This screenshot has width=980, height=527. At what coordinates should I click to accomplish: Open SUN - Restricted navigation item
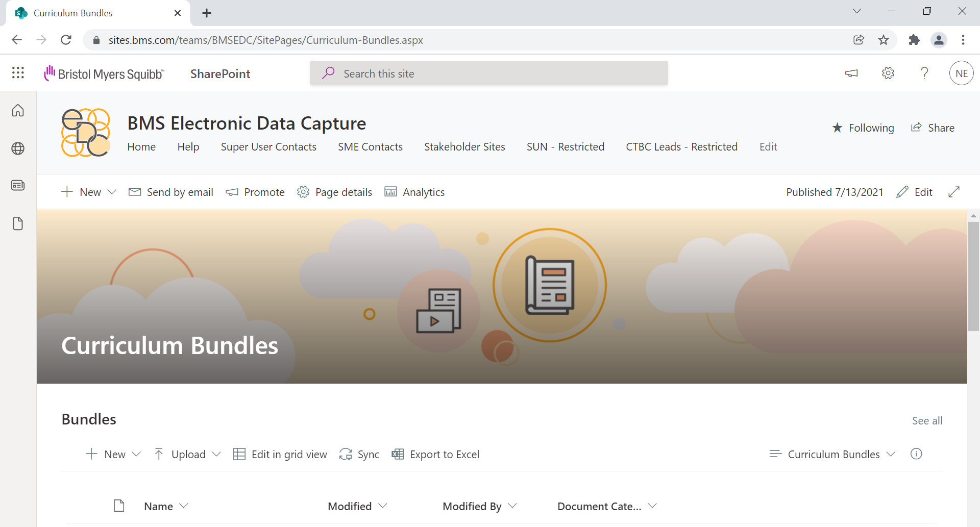point(566,147)
